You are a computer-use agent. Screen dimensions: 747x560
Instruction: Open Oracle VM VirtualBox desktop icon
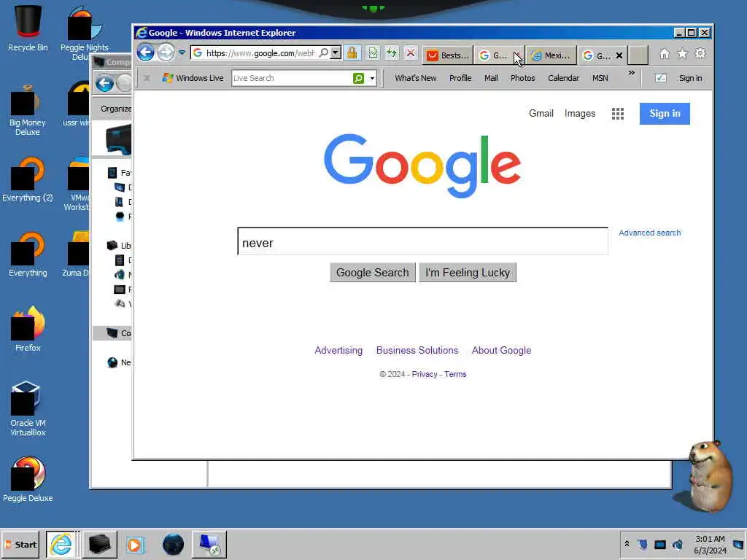tap(28, 408)
